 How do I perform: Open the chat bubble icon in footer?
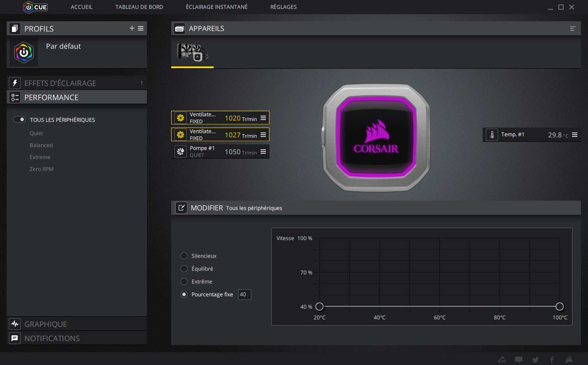tap(519, 360)
